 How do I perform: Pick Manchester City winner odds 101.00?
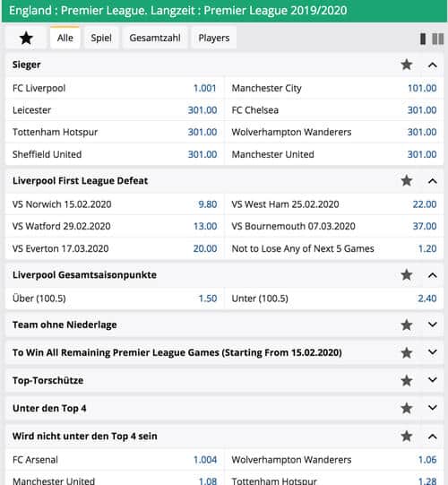tap(334, 88)
